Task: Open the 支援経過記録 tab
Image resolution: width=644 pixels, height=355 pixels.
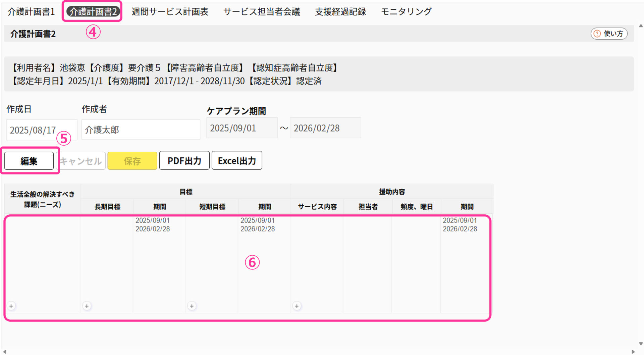Action: [x=340, y=12]
